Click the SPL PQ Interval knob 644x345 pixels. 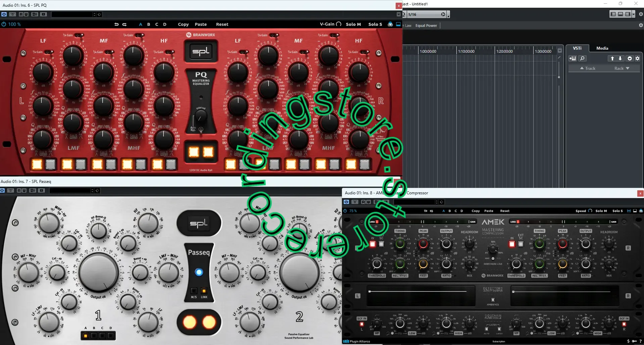click(x=201, y=116)
